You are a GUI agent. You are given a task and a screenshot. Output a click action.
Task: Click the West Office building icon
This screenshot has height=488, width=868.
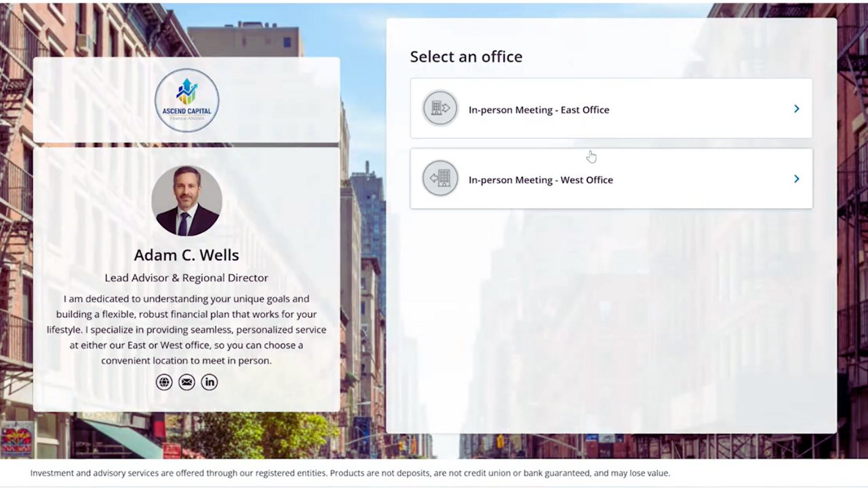[440, 178]
